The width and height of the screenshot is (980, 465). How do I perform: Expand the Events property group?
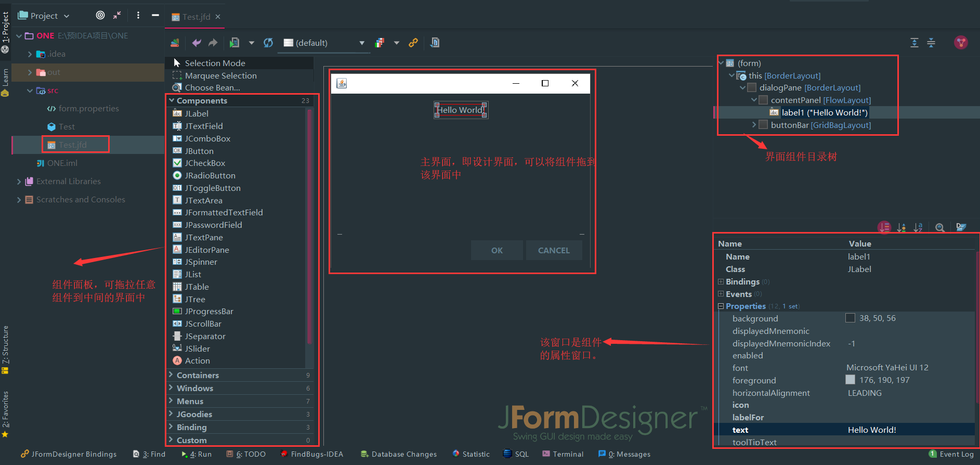click(721, 294)
